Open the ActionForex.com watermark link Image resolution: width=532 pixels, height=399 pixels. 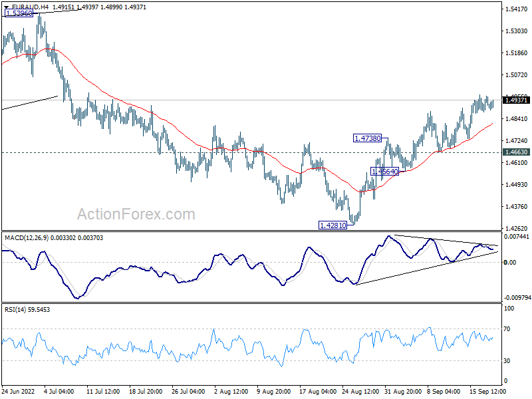(x=136, y=214)
